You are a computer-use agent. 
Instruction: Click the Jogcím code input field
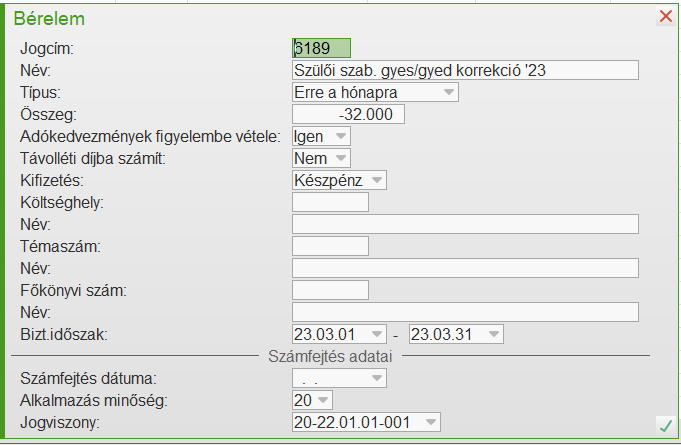[321, 48]
